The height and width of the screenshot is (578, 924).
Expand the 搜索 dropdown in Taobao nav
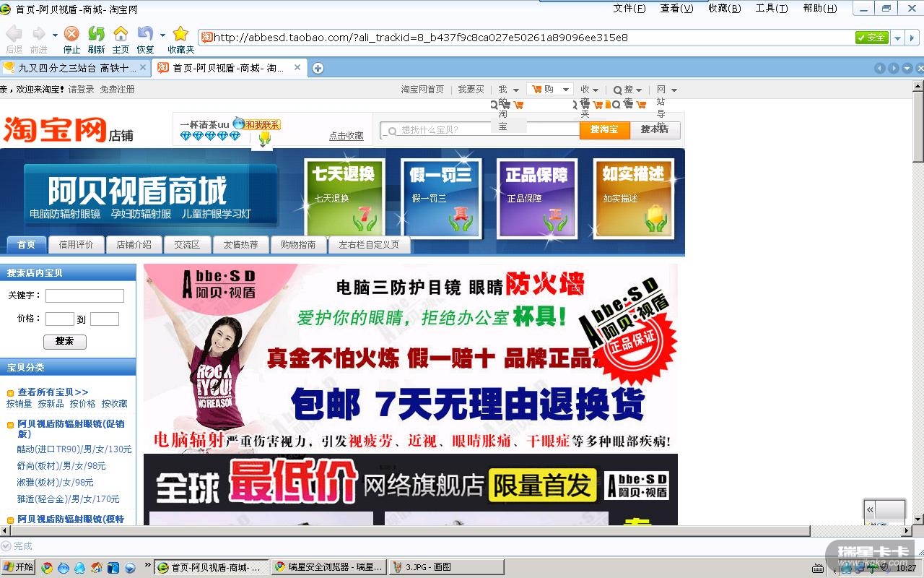pyautogui.click(x=638, y=90)
